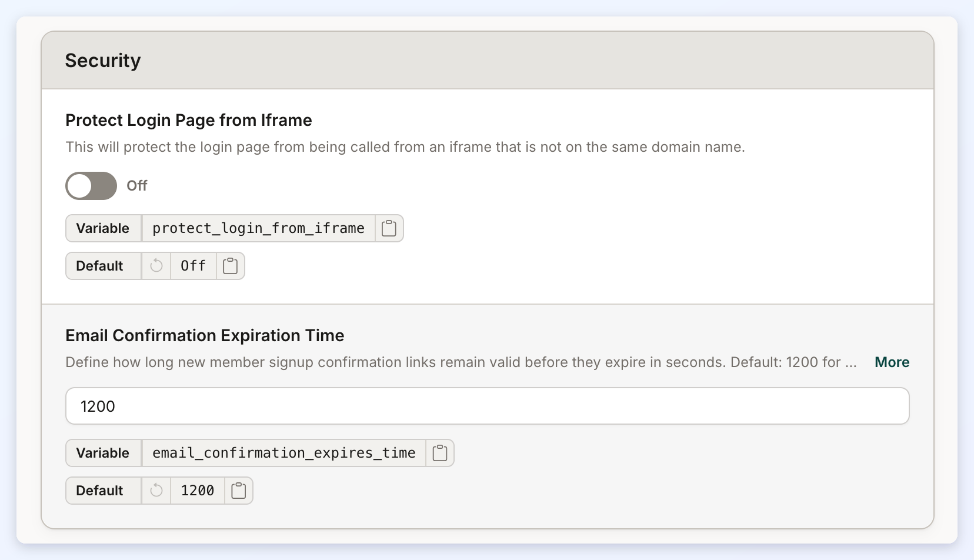The height and width of the screenshot is (560, 974).
Task: Click the iframe protection description text
Action: click(x=405, y=147)
